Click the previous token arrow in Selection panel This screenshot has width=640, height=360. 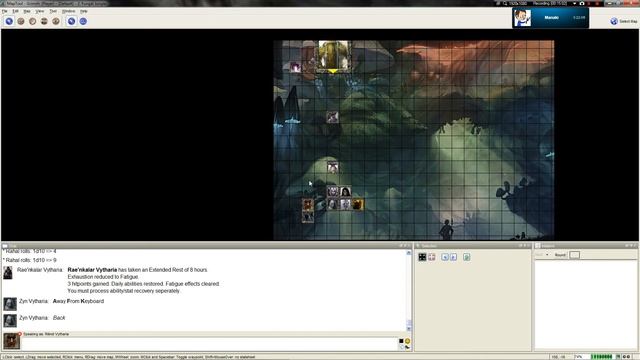445,257
